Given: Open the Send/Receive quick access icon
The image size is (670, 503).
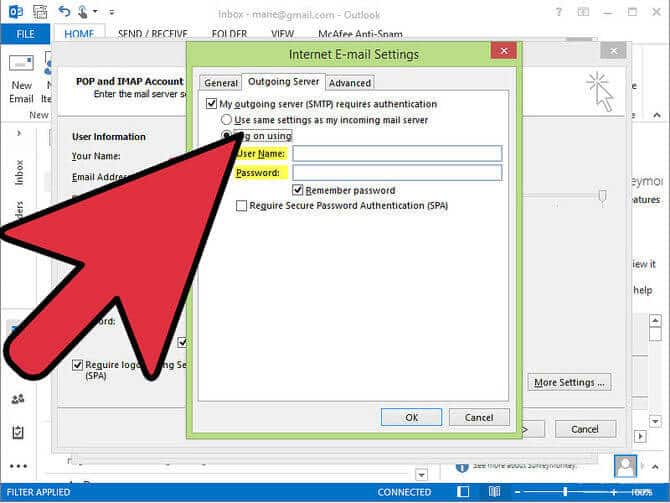Looking at the screenshot, I should [x=38, y=12].
